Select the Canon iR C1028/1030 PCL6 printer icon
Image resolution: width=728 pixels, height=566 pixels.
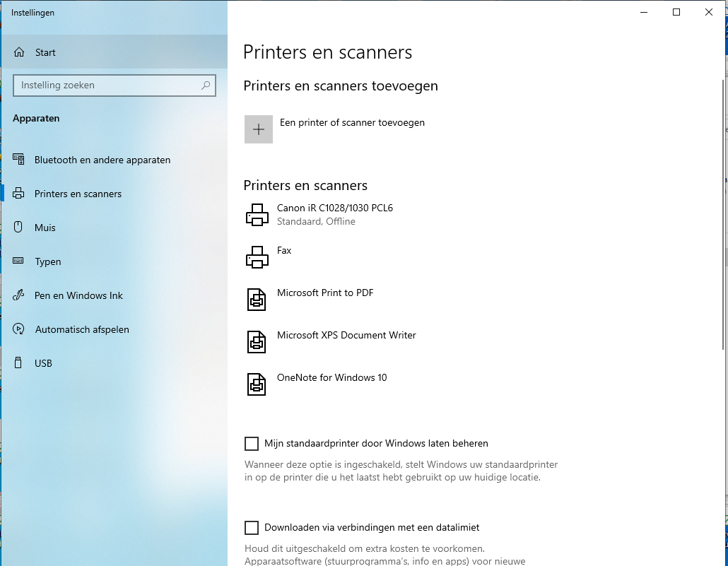click(x=257, y=215)
